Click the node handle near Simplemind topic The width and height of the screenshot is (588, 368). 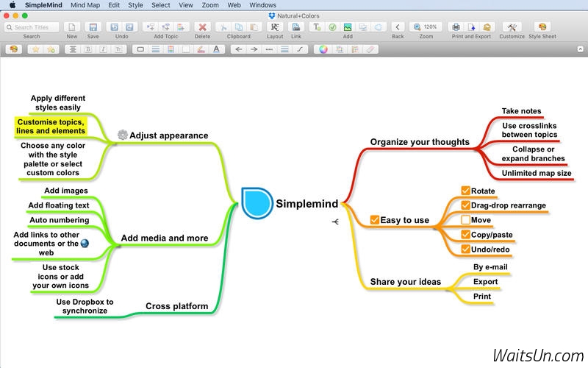click(335, 222)
